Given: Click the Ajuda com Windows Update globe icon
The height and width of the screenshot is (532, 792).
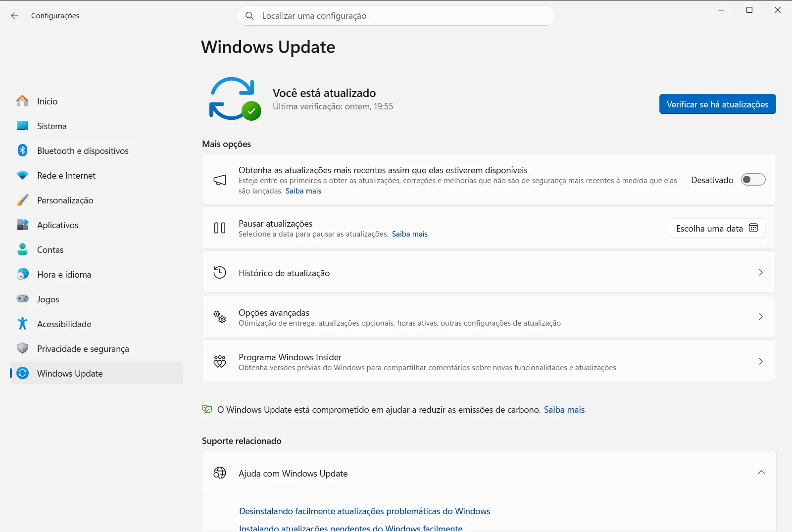Looking at the screenshot, I should (220, 473).
